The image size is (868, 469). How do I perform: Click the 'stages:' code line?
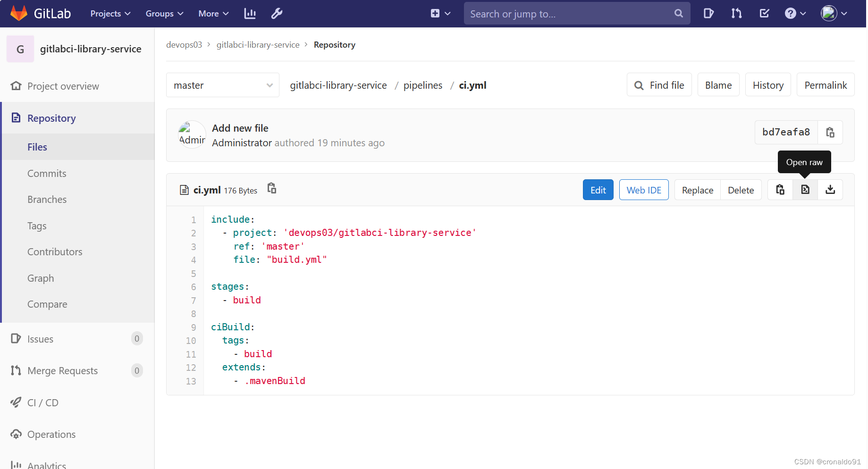[x=230, y=286]
